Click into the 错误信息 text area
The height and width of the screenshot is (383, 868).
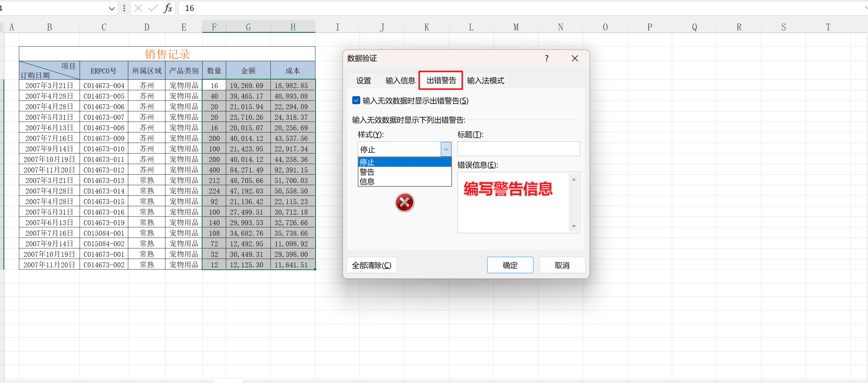point(513,203)
